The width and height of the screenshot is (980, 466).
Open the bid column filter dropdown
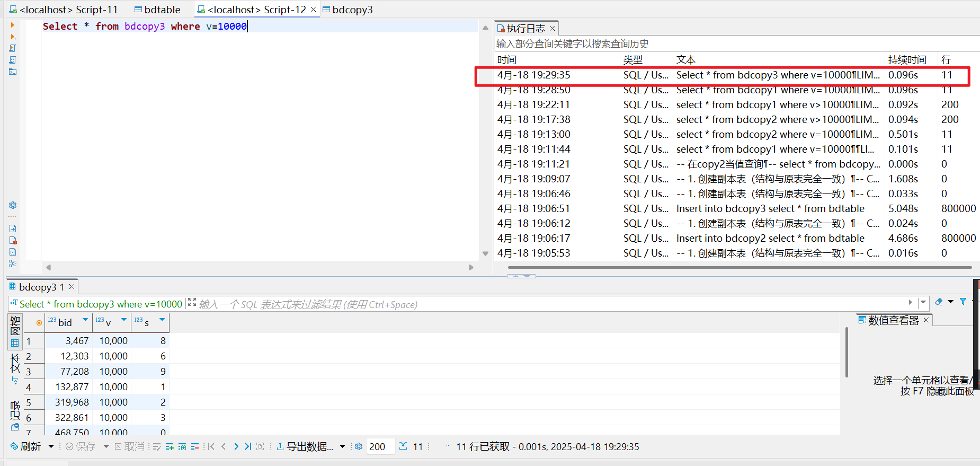85,320
